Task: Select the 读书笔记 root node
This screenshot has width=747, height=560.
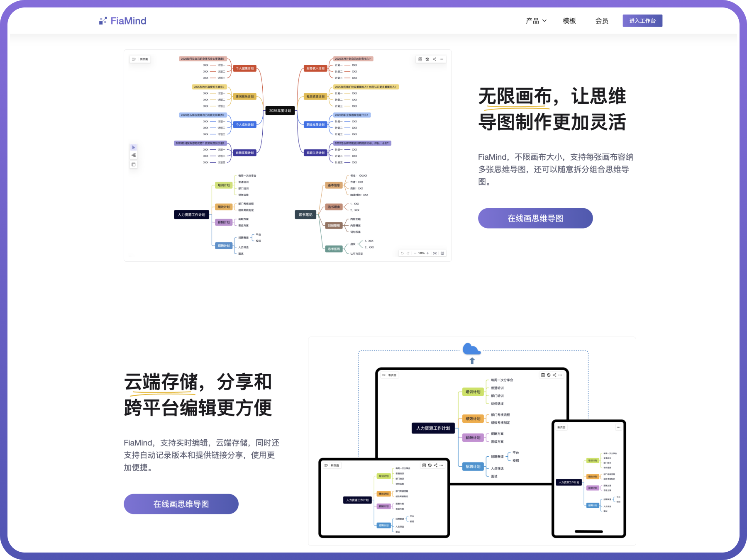Action: (x=305, y=215)
